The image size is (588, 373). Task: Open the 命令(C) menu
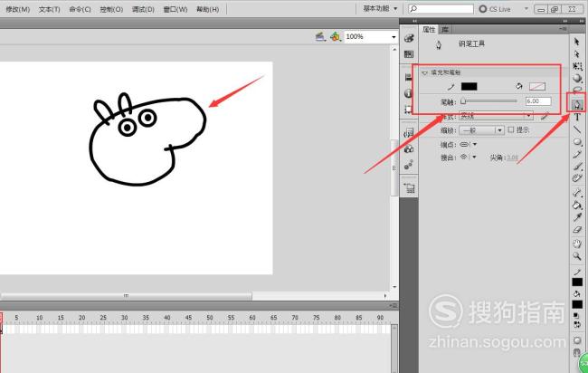(x=80, y=9)
